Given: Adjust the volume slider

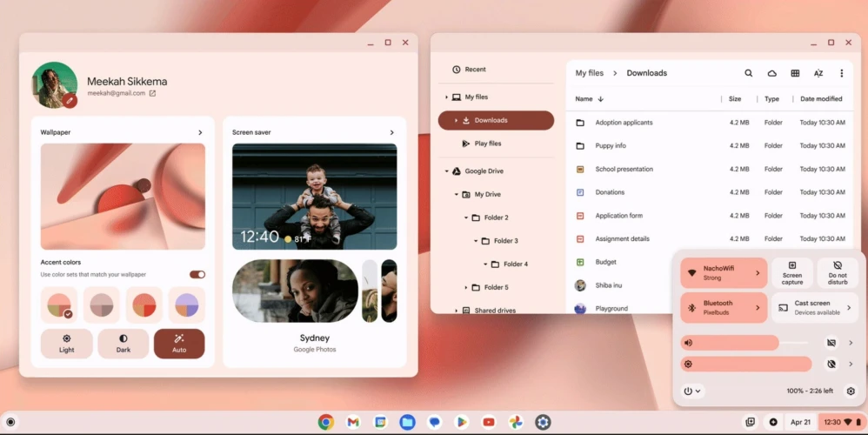Looking at the screenshot, I should click(746, 343).
